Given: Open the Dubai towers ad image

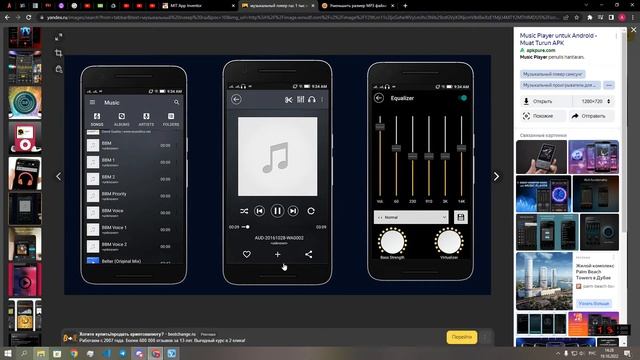Looking at the screenshot, I should tap(544, 281).
